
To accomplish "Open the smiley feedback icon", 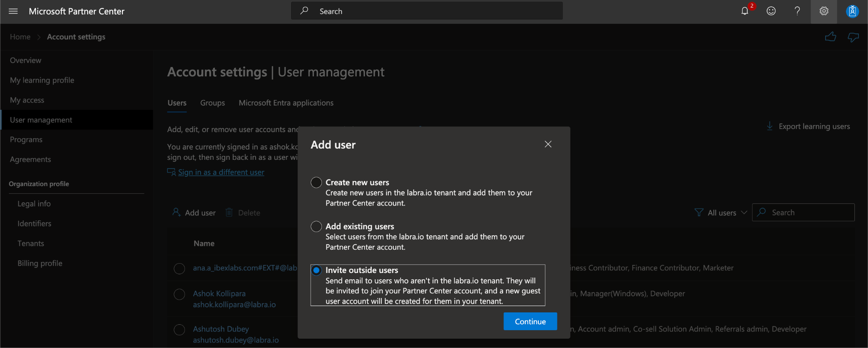I will [x=771, y=11].
